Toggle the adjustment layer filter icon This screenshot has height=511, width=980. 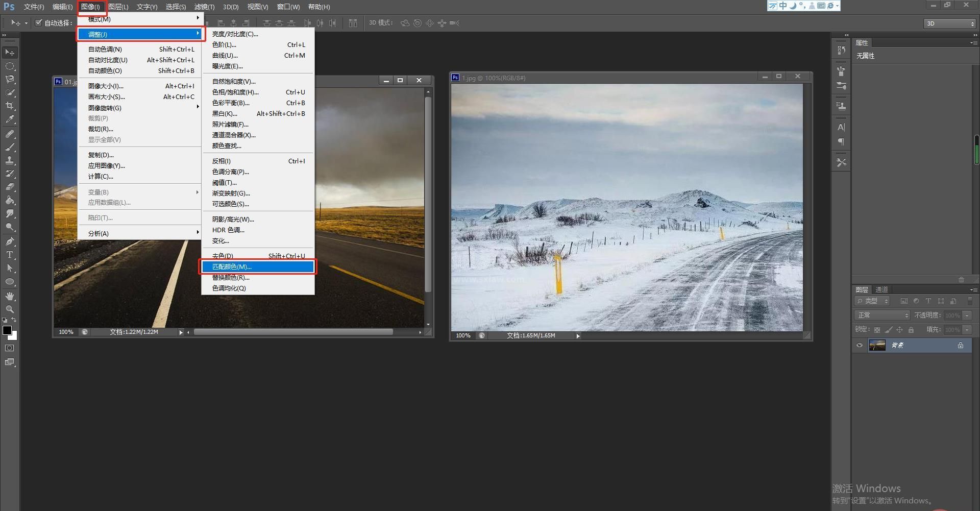(x=916, y=301)
